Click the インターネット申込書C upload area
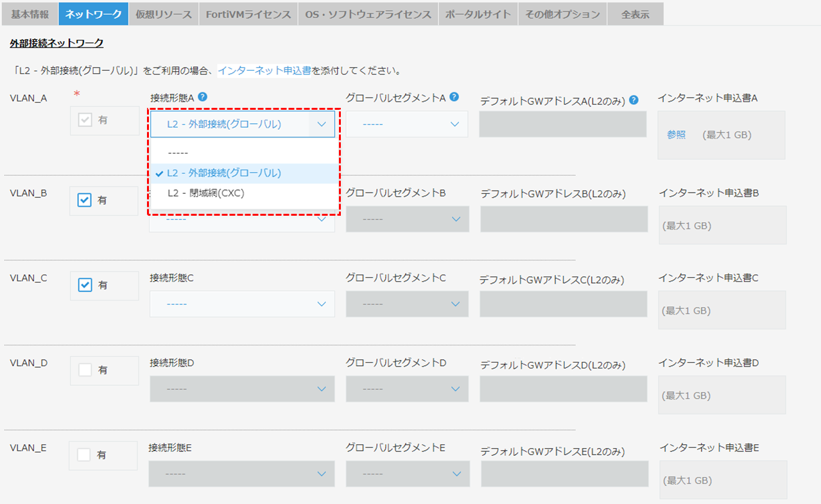This screenshot has width=821, height=504. pos(722,310)
